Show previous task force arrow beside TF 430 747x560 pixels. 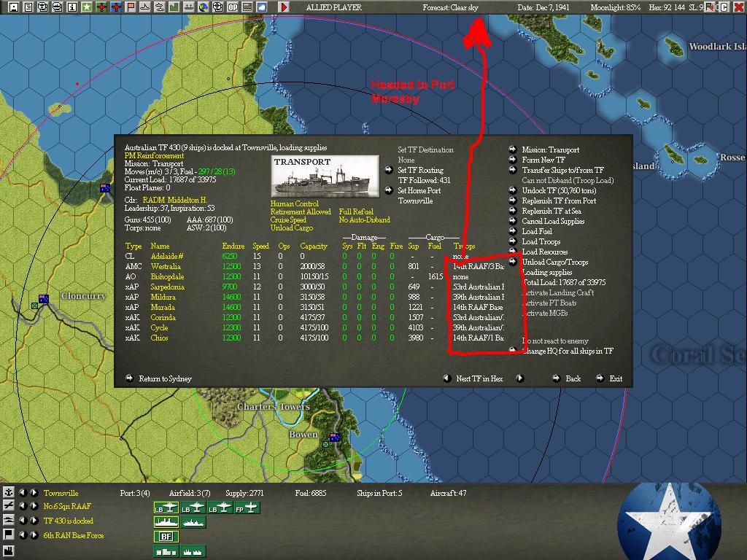pos(23,520)
